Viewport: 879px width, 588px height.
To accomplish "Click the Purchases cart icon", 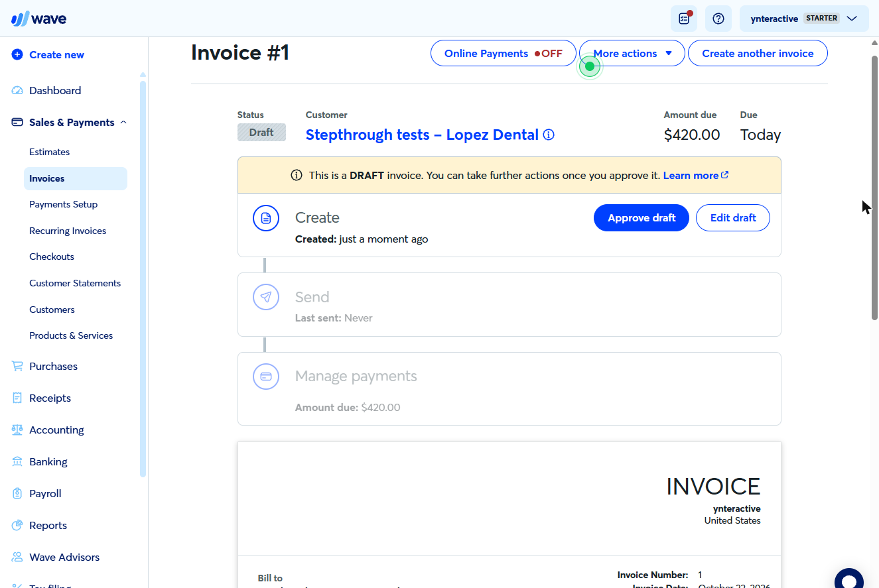I will 17,367.
